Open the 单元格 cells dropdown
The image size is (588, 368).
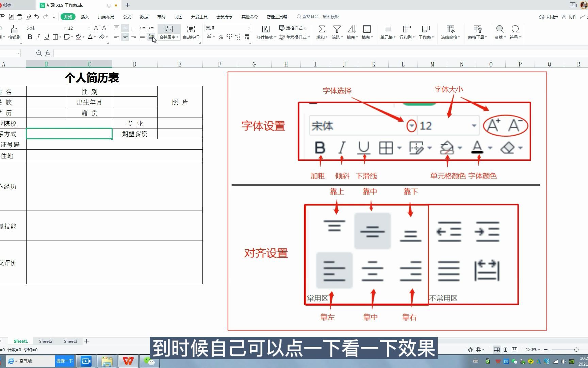coord(388,32)
